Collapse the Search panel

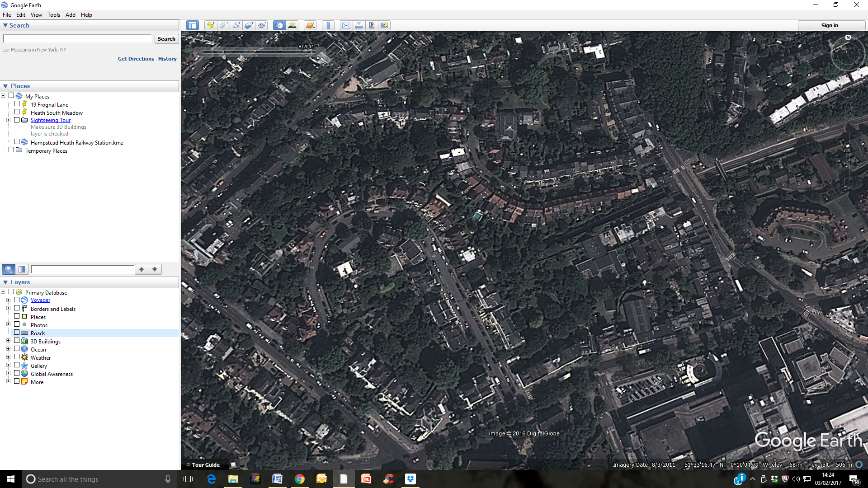pyautogui.click(x=5, y=25)
